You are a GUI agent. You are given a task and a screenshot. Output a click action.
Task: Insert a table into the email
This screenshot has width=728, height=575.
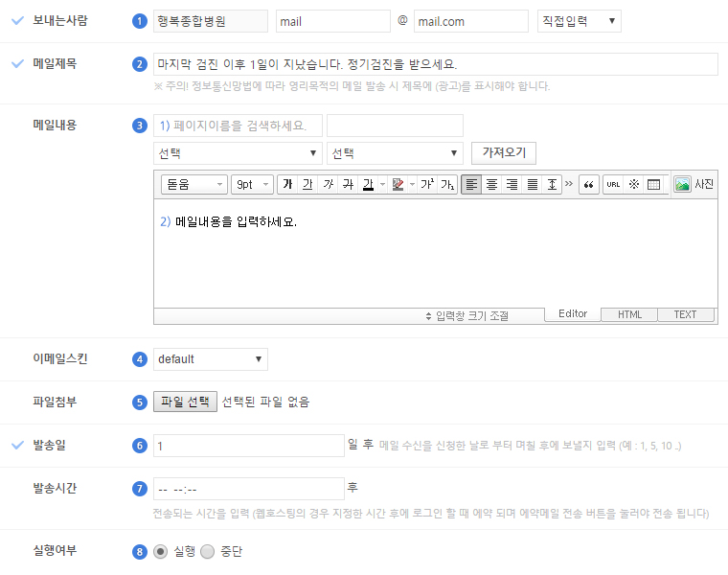(653, 184)
